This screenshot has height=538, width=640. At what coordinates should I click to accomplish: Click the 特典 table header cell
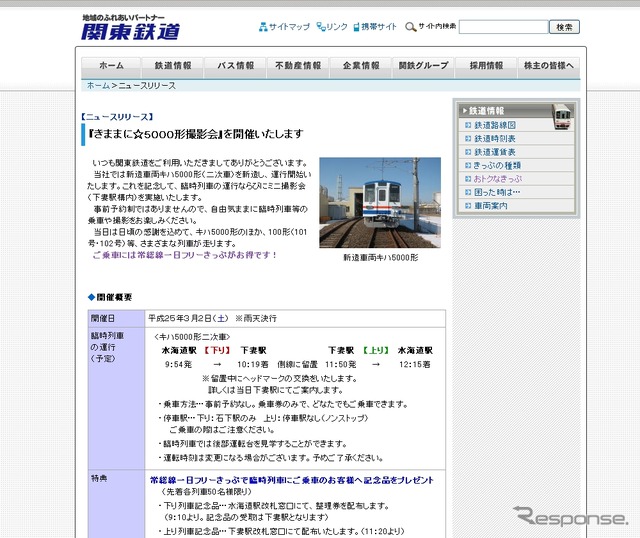click(116, 504)
